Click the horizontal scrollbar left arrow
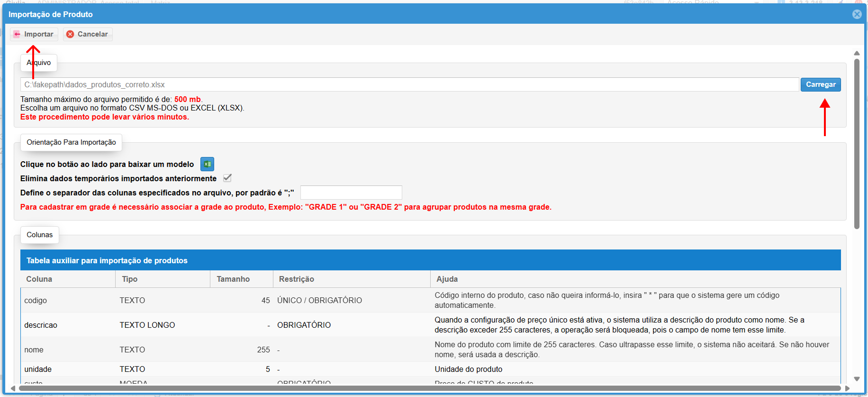Image resolution: width=868 pixels, height=397 pixels. tap(13, 388)
